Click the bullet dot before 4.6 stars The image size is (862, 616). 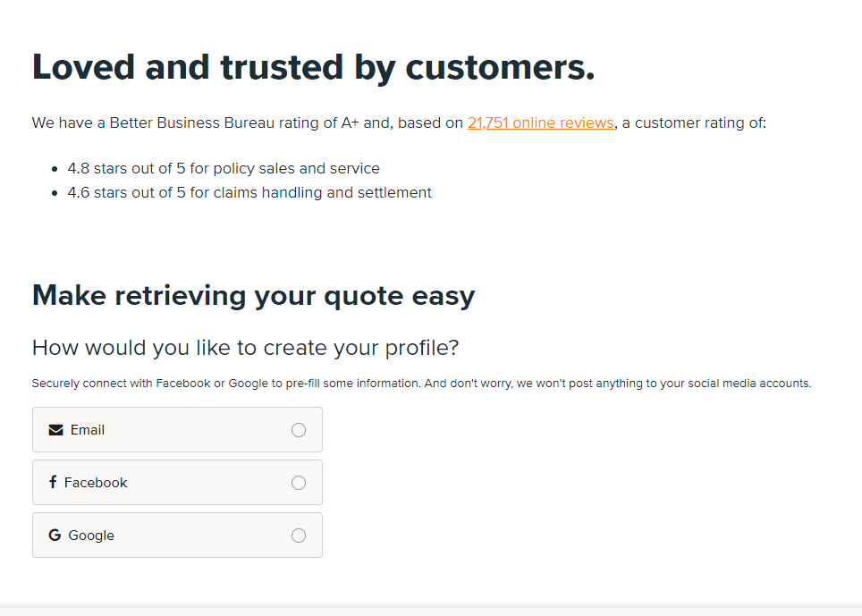click(55, 193)
